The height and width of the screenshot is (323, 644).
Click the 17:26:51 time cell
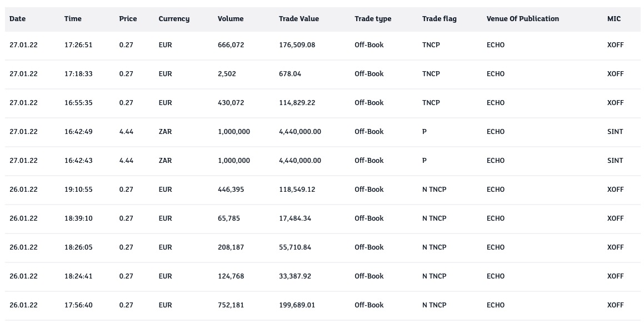(78, 45)
